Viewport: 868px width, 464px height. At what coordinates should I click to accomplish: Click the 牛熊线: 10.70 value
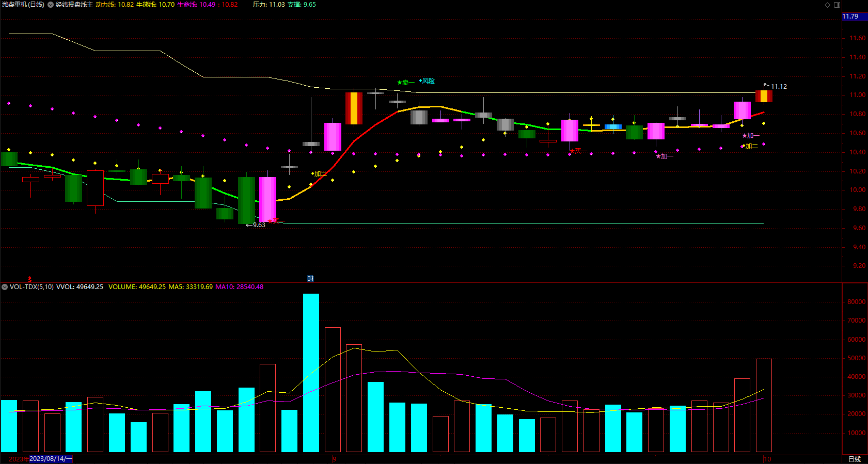(155, 5)
